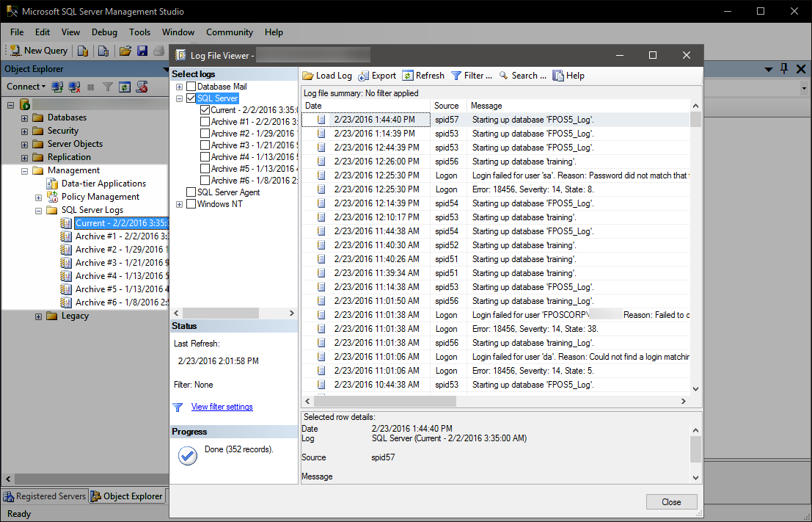
Task: Check the Archive #2 log checkbox
Action: point(205,134)
